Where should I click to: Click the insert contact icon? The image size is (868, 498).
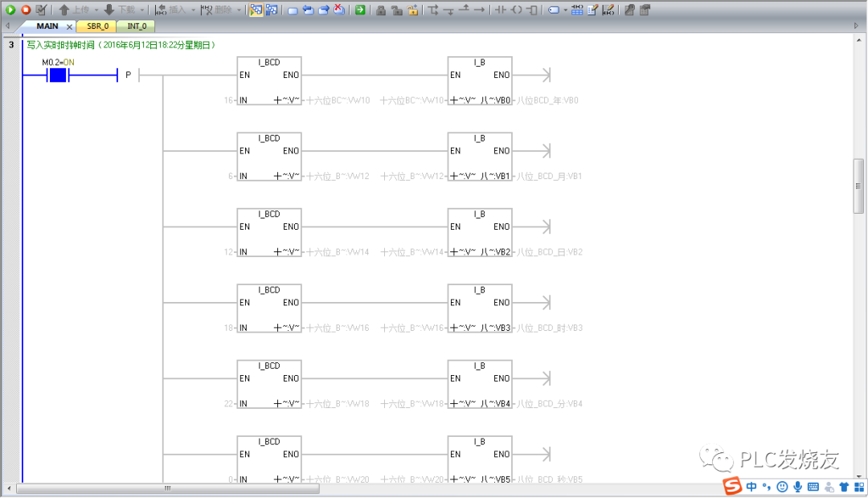point(501,10)
